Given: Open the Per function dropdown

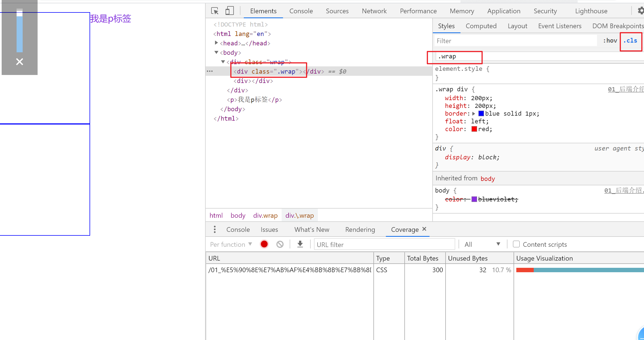Looking at the screenshot, I should tap(231, 244).
